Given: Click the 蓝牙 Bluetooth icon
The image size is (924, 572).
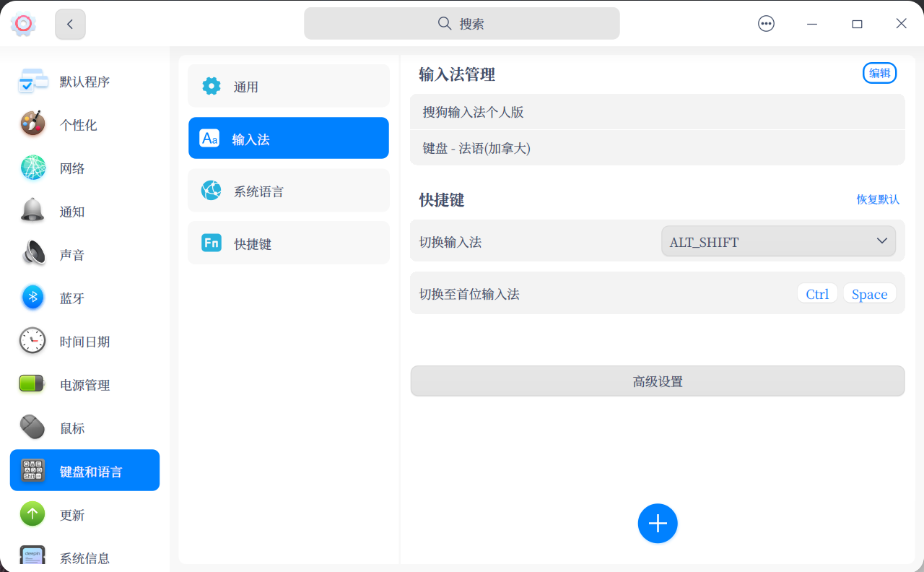Looking at the screenshot, I should coord(32,298).
